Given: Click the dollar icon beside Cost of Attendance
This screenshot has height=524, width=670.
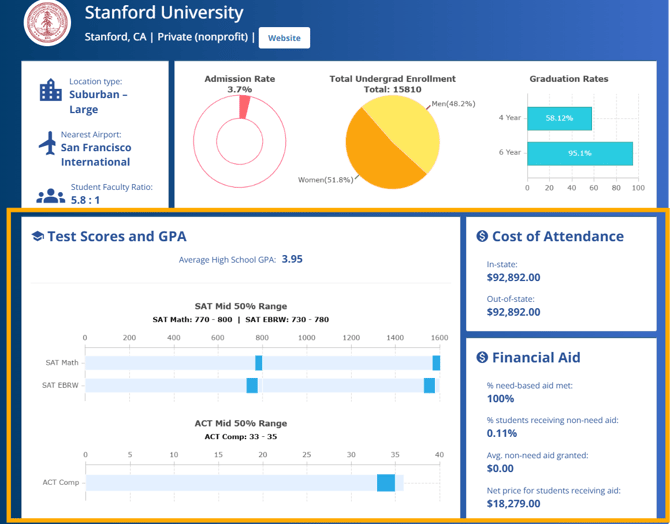Looking at the screenshot, I should [x=482, y=237].
